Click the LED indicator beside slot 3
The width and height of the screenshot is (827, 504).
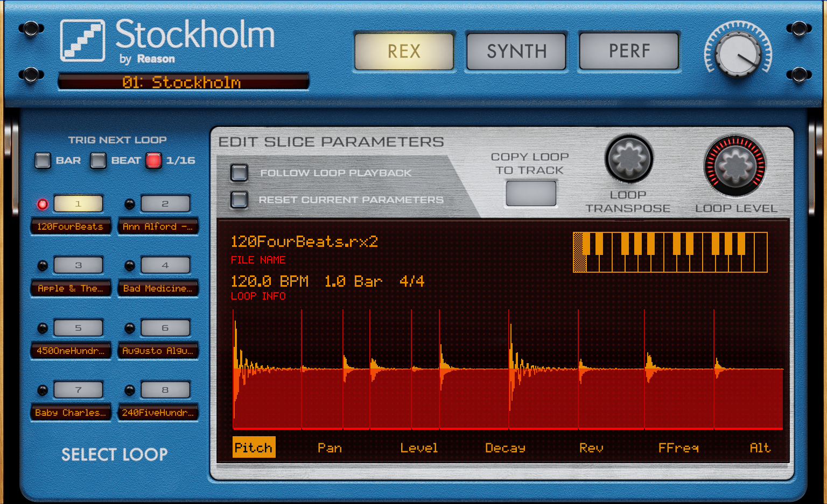pyautogui.click(x=43, y=266)
